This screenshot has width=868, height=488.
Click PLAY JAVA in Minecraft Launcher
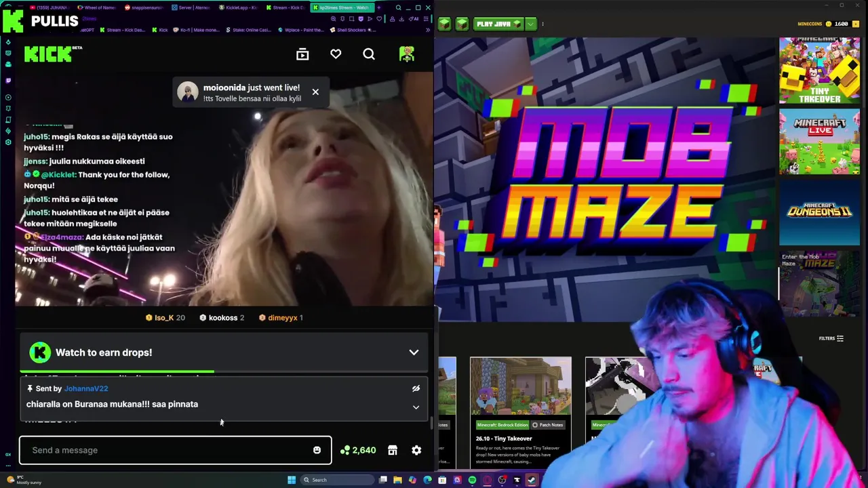click(498, 24)
